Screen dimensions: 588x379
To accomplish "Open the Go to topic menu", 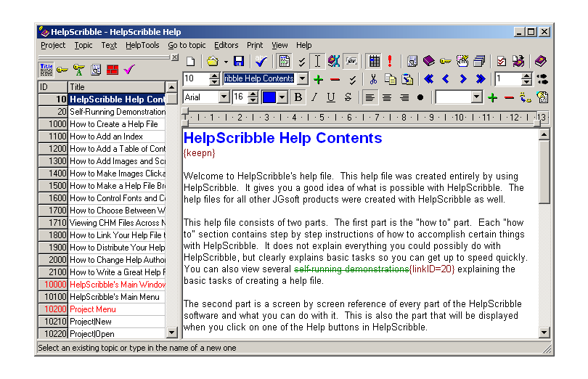I will (x=187, y=46).
